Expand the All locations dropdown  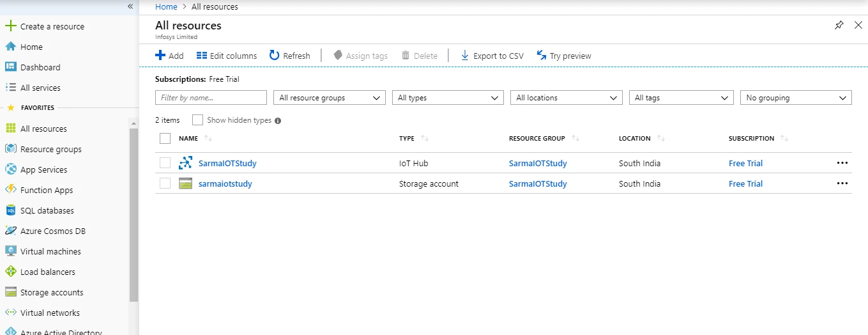567,98
